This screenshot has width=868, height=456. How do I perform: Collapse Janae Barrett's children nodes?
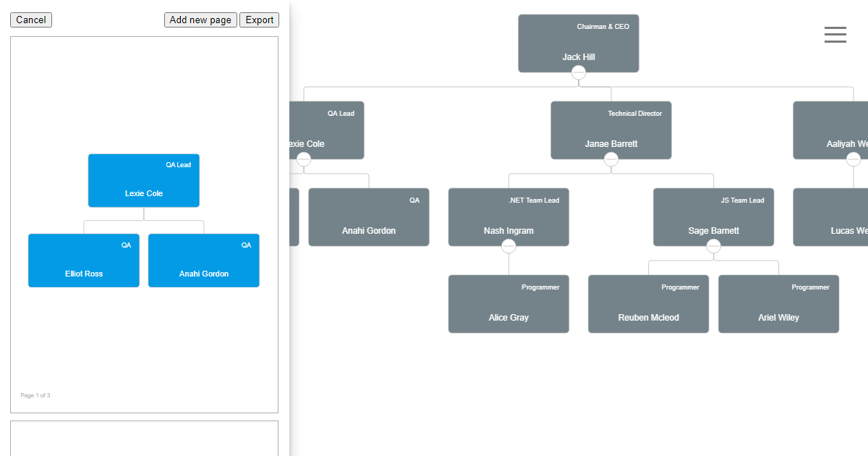click(611, 159)
